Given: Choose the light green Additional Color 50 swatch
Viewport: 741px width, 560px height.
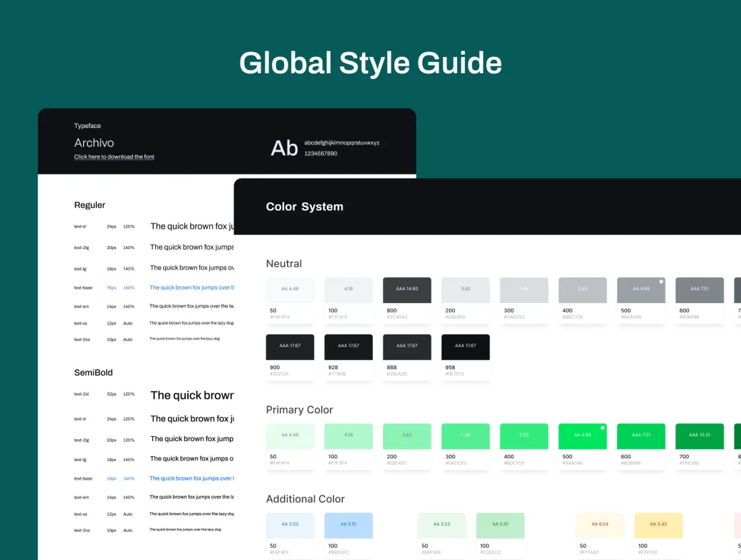Looking at the screenshot, I should [x=441, y=525].
